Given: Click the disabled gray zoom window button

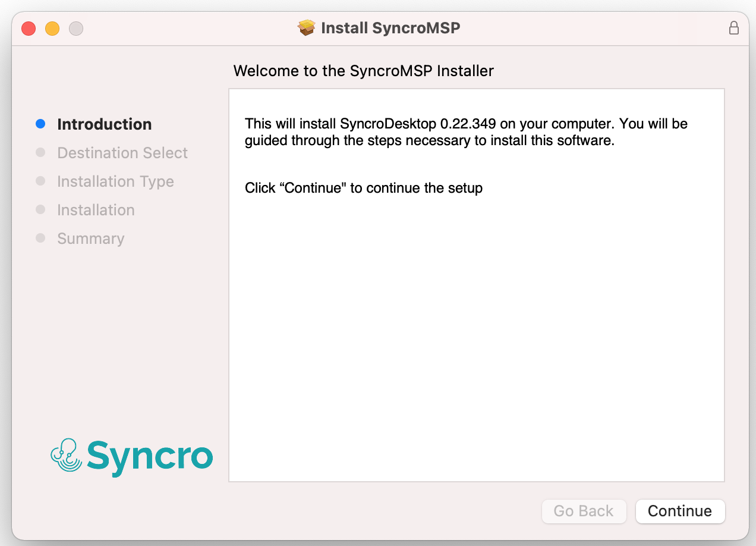Looking at the screenshot, I should tap(76, 28).
